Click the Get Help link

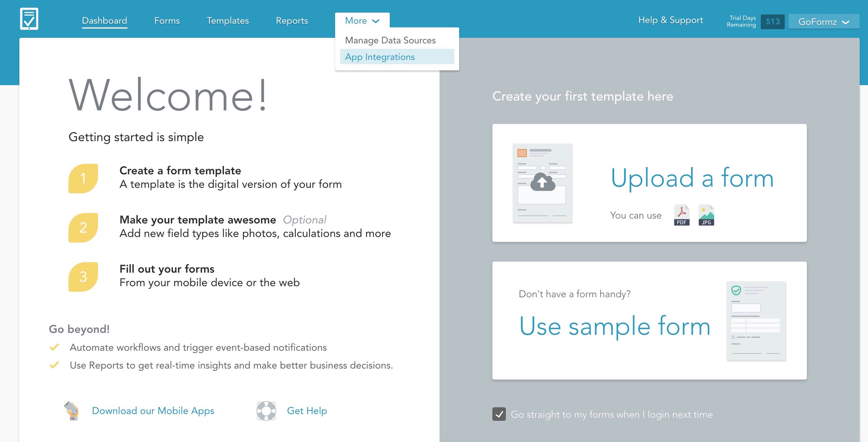[307, 411]
